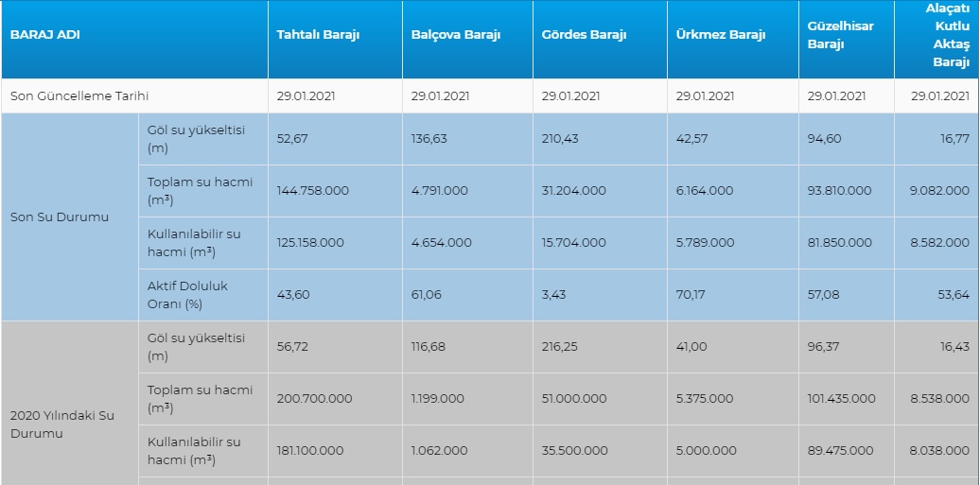Click the Ürkmez 70,17 fill rate cell
The height and width of the screenshot is (485, 980).
point(691,294)
